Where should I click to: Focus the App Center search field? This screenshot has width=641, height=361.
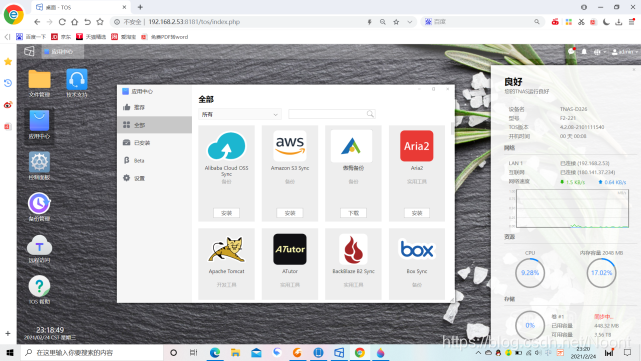(332, 114)
